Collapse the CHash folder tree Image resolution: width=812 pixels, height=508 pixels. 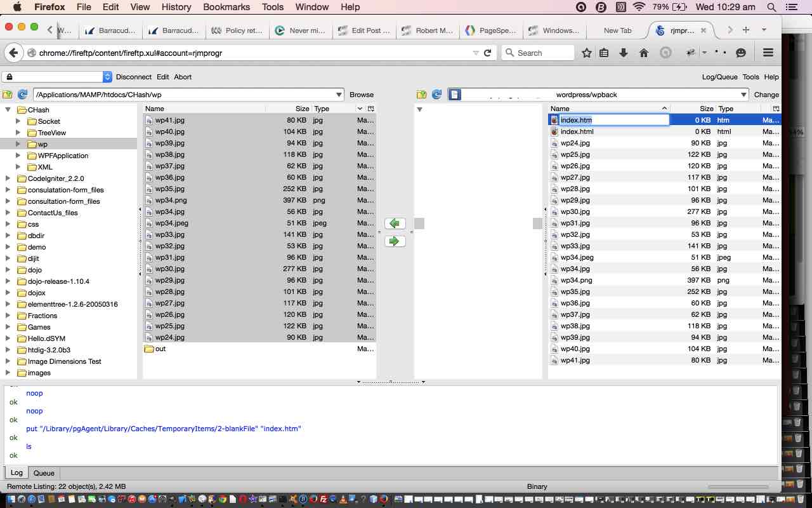pos(8,110)
